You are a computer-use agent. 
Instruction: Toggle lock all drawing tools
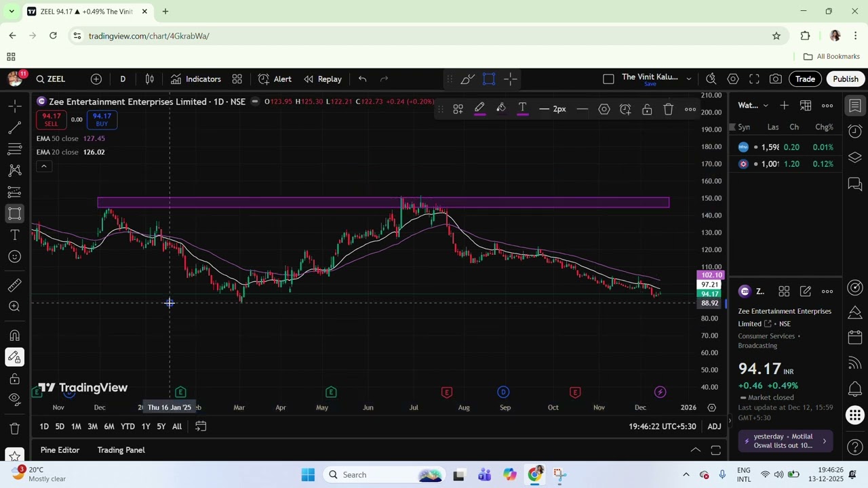point(14,378)
